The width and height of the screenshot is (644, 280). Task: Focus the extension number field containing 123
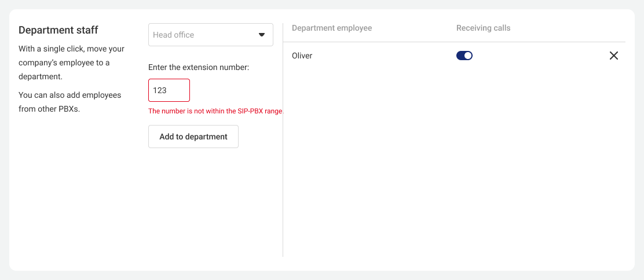pos(169,90)
